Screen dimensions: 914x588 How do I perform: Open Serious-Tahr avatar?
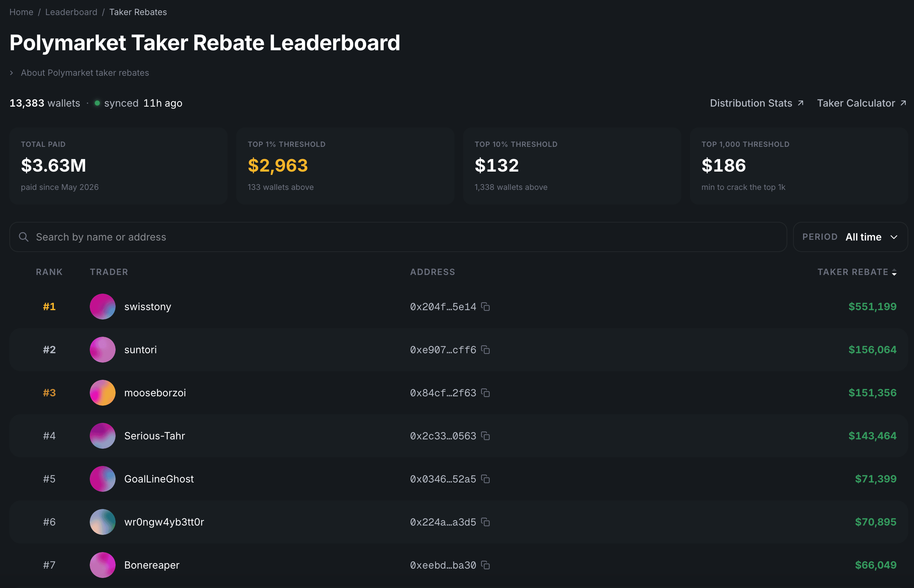102,436
